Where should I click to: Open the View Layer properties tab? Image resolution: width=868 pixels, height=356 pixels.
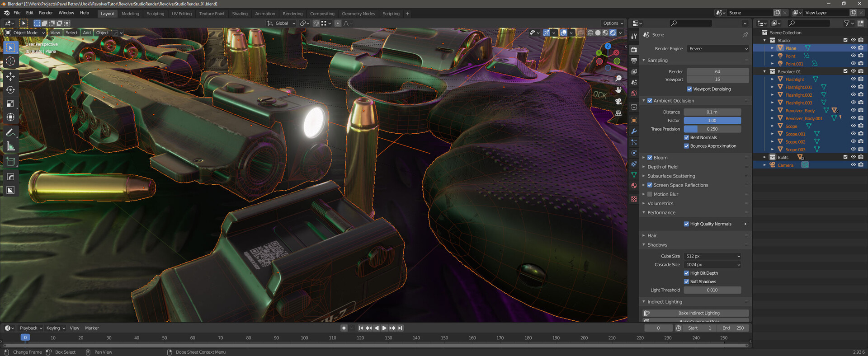coord(634,71)
